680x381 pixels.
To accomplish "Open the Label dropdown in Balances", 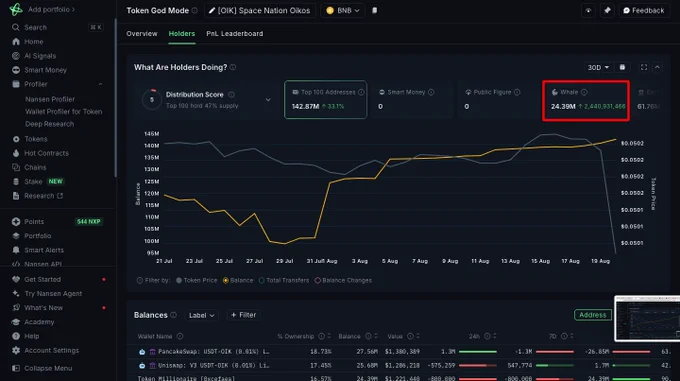I will pyautogui.click(x=201, y=315).
